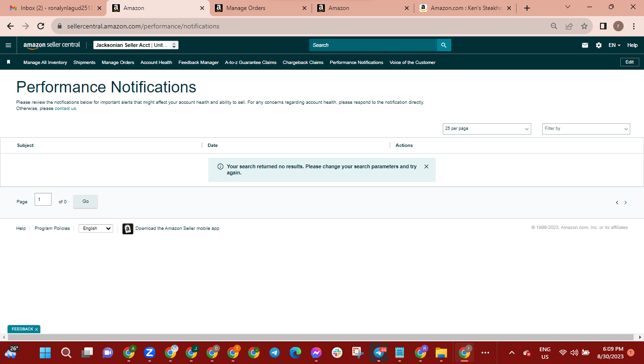Open Slack from the taskbar
This screenshot has width=644, height=364.
337,353
